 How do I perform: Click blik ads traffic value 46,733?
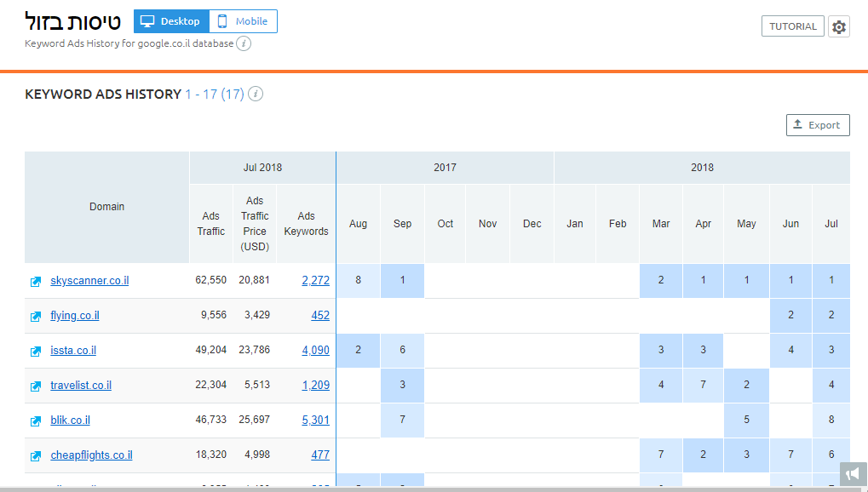click(211, 420)
